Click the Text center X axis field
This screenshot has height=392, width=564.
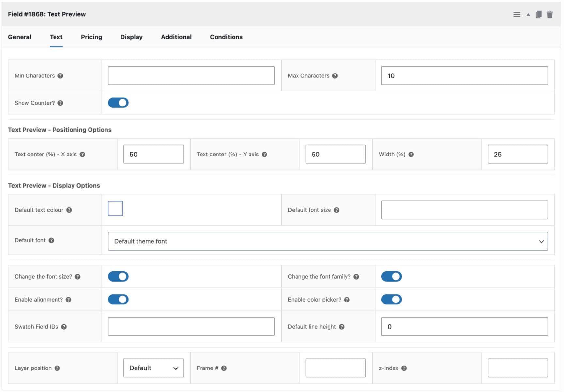[153, 154]
